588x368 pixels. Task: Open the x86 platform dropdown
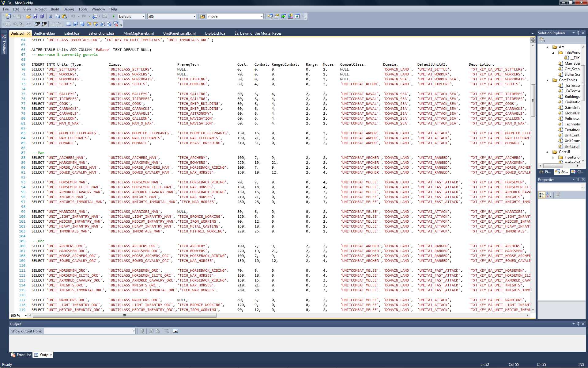coord(194,16)
